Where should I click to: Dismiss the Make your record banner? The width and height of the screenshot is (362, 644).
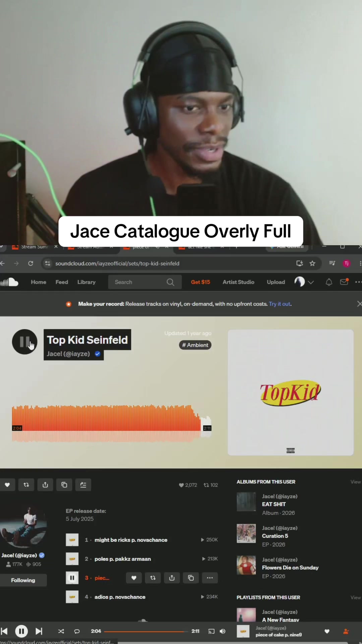pyautogui.click(x=359, y=304)
